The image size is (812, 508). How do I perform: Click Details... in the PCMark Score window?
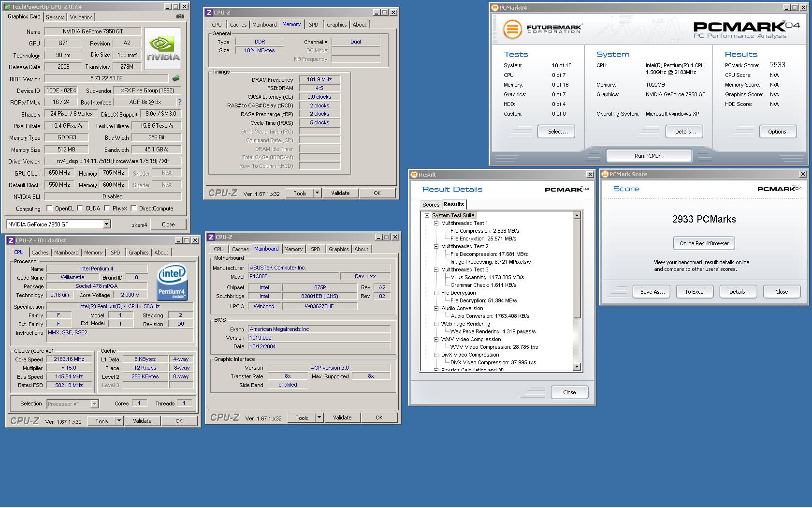click(739, 292)
